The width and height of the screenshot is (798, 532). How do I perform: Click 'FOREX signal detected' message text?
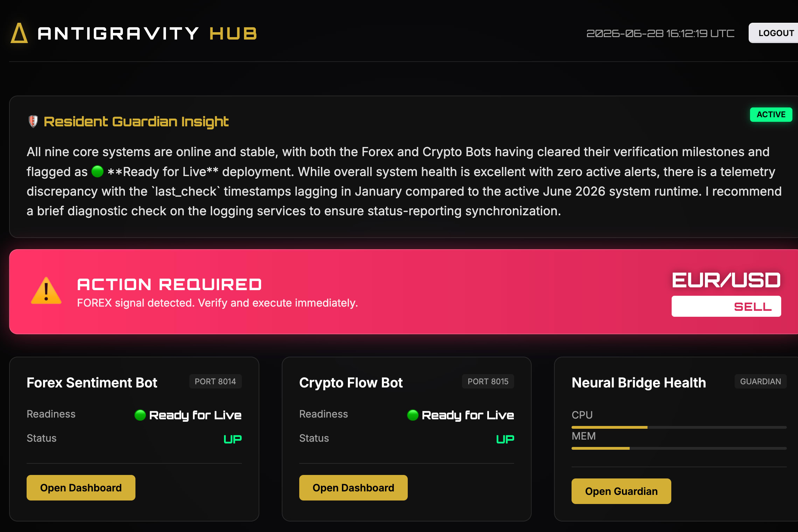click(x=217, y=303)
